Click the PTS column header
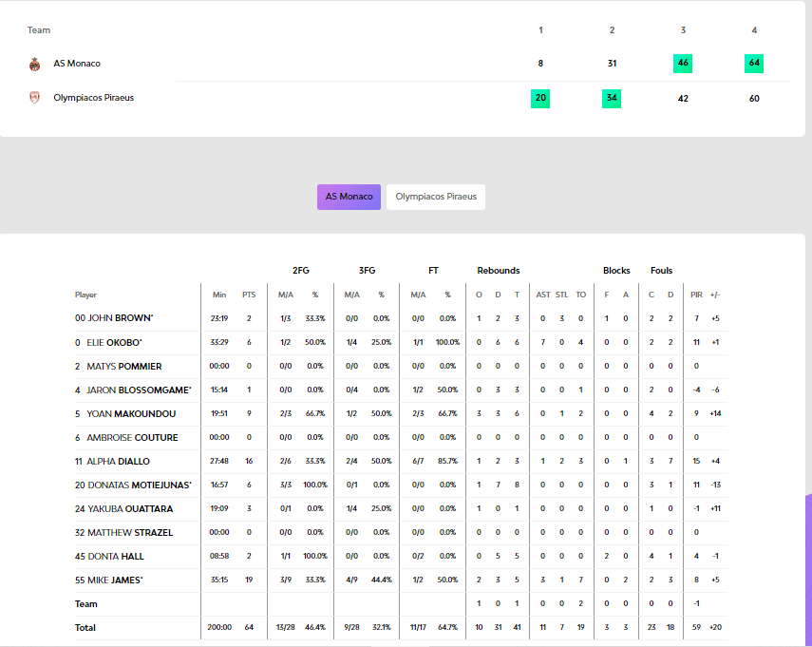Viewport: 812px width, 647px height. 249,295
